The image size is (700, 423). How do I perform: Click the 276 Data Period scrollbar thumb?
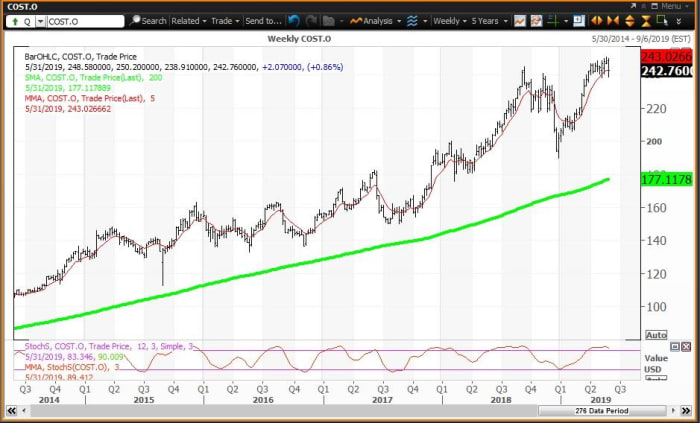pyautogui.click(x=601, y=411)
